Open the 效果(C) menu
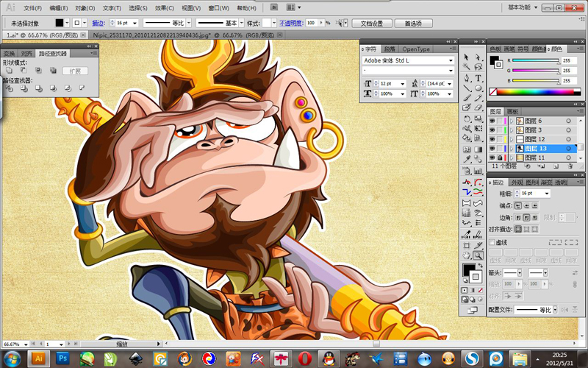This screenshot has width=588, height=368. click(164, 8)
